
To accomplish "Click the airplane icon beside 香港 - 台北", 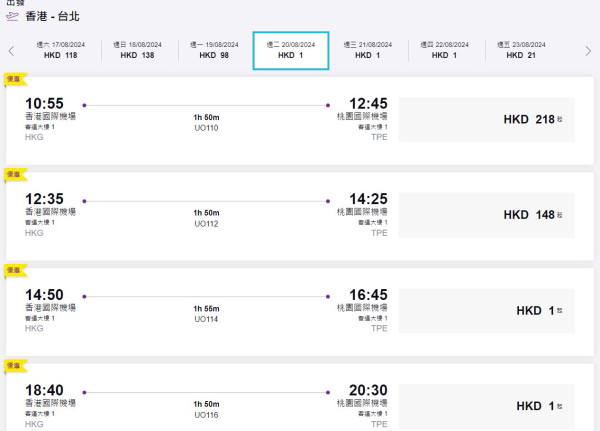I will (x=13, y=17).
